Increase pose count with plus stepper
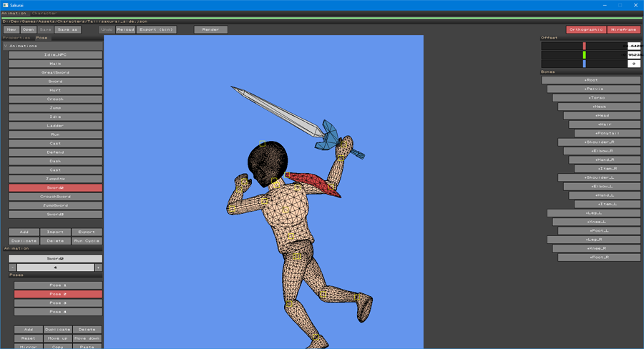Image resolution: width=644 pixels, height=349 pixels. (98, 267)
